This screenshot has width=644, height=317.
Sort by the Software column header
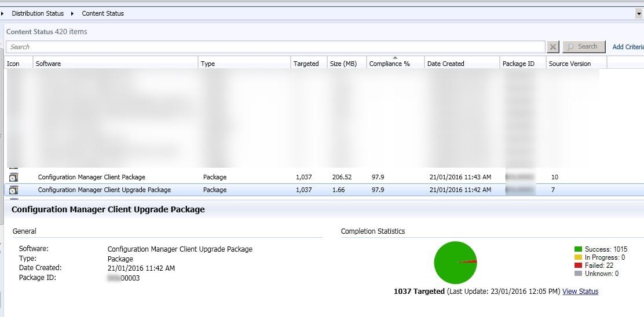[x=115, y=64]
